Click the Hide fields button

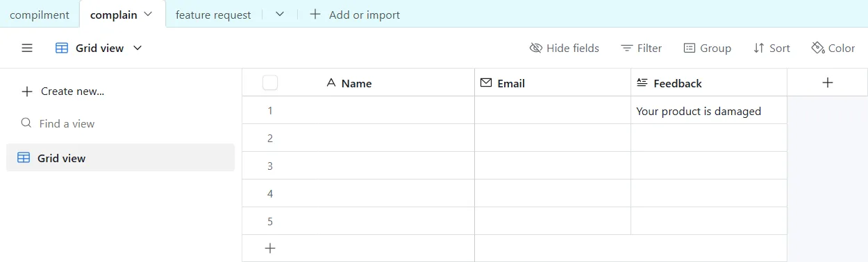coord(564,48)
